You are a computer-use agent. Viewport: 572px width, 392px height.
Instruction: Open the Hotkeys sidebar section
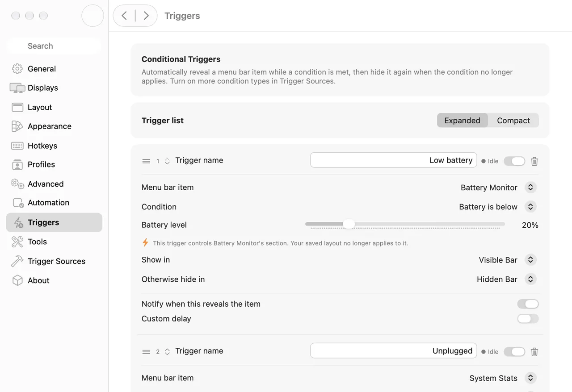pos(54,146)
